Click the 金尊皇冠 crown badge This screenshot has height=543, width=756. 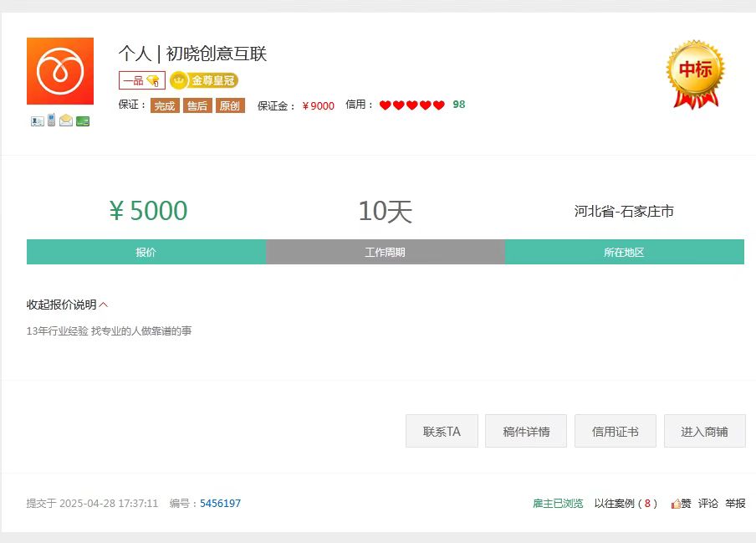pyautogui.click(x=204, y=80)
